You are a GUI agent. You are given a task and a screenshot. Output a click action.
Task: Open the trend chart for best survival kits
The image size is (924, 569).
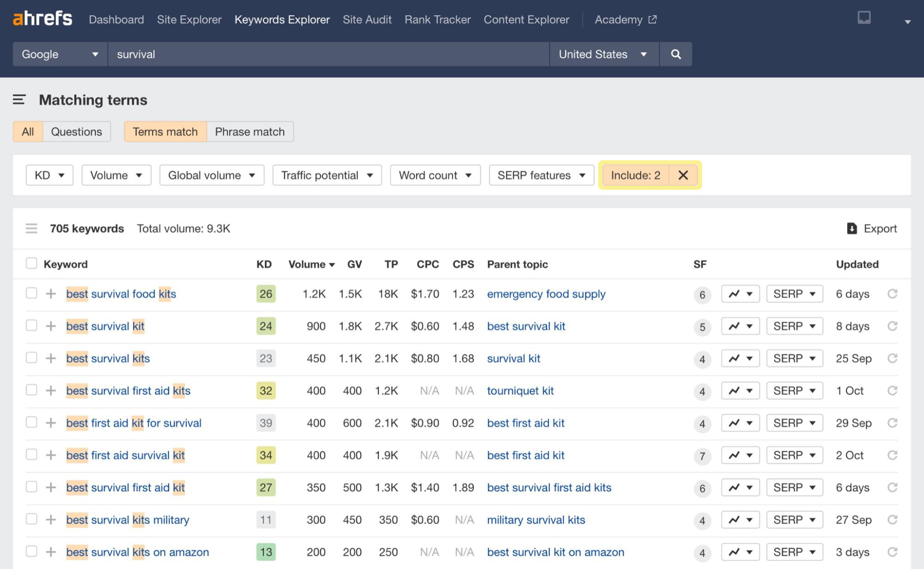pos(740,358)
